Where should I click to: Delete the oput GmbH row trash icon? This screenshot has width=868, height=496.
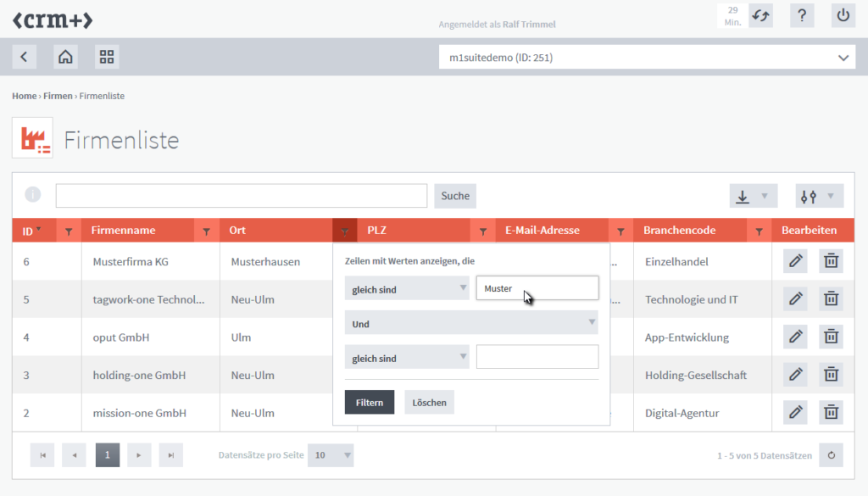pyautogui.click(x=831, y=337)
